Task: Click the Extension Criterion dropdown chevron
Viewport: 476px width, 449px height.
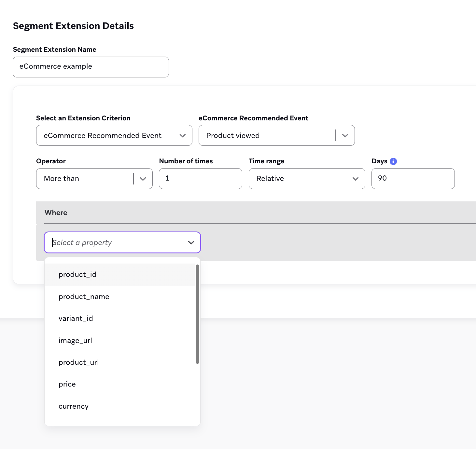Action: [x=182, y=135]
